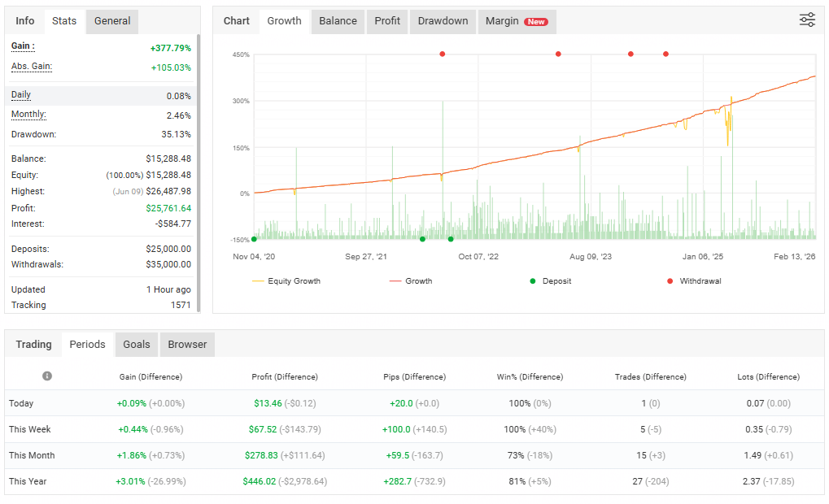
Task: Click the underlined Monthly label
Action: coord(28,115)
